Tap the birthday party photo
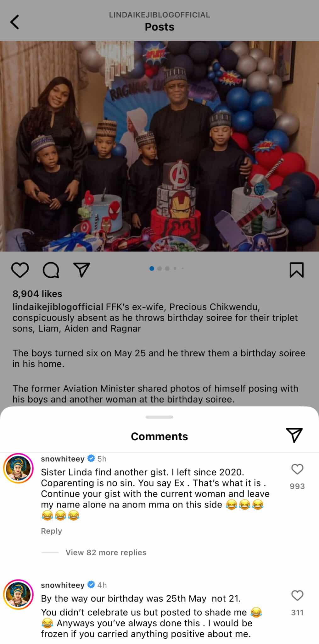The width and height of the screenshot is (319, 644). [159, 146]
